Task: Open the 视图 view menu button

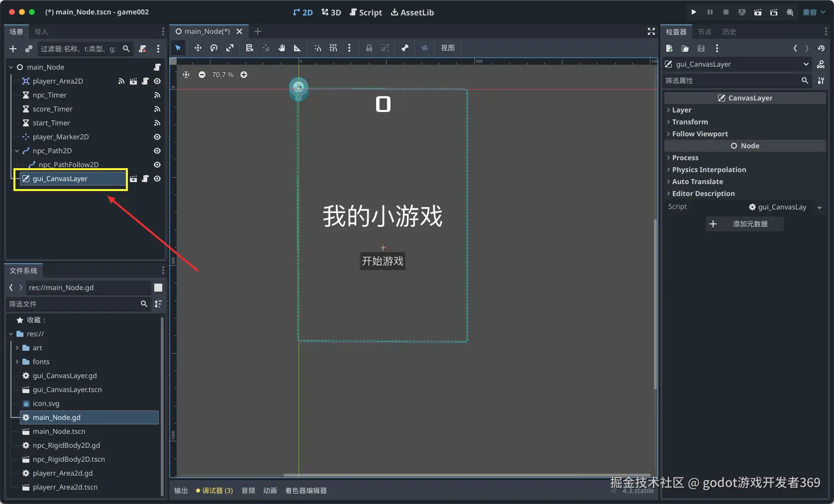Action: point(448,48)
